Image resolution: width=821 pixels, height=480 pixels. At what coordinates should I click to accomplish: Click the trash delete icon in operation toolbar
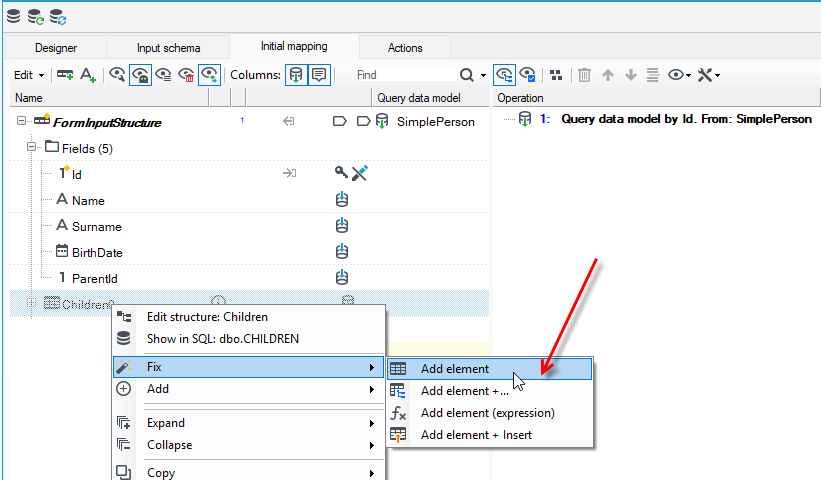[584, 75]
